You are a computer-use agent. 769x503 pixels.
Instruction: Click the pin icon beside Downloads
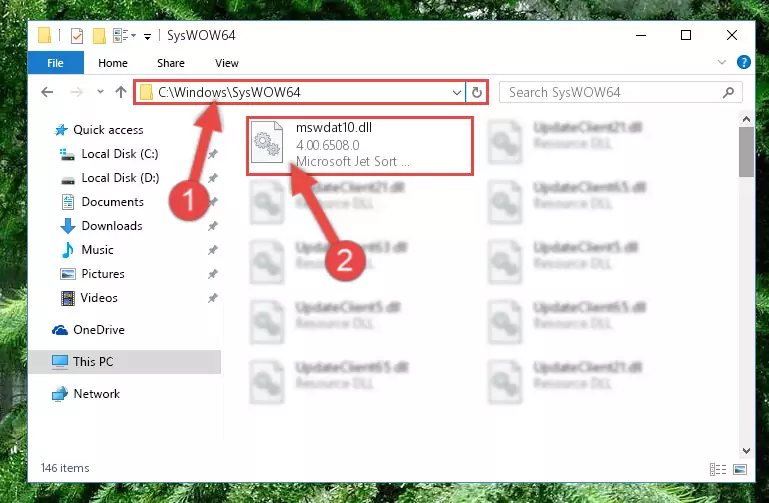click(212, 226)
